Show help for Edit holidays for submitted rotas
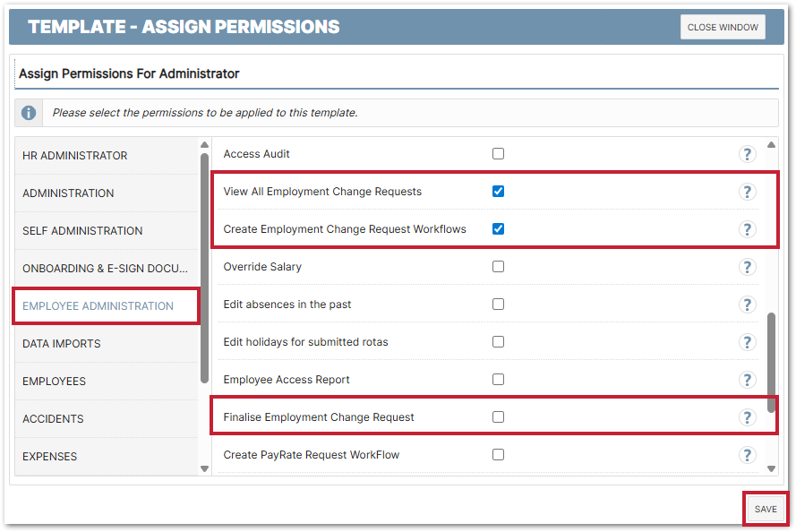Viewport: 796px width, 532px height. (747, 342)
